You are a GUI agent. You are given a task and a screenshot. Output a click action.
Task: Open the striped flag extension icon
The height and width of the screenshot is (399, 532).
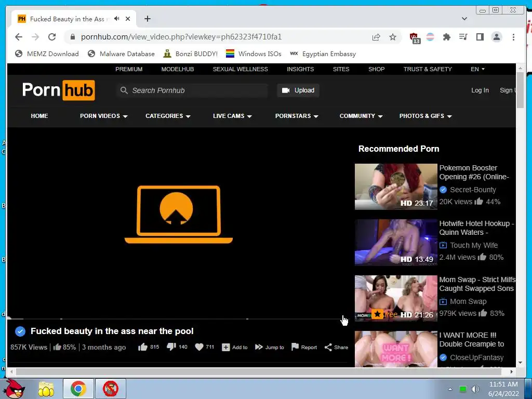(430, 37)
